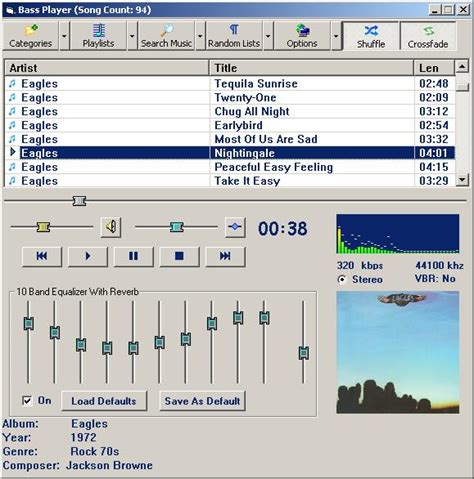Expand the Random Lists dropdown arrow
Viewport: 474px width, 479px height.
click(268, 36)
